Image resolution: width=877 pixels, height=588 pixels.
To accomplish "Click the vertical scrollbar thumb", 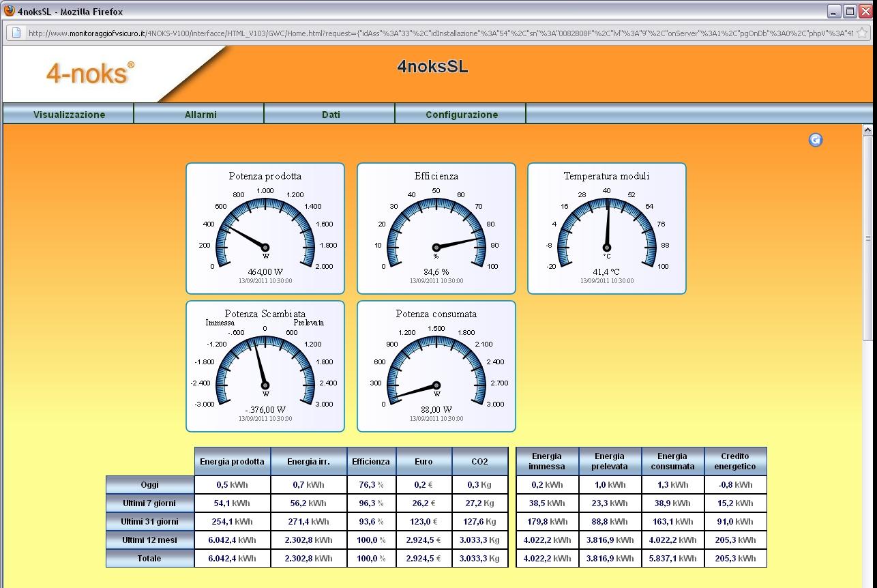I will 868,237.
